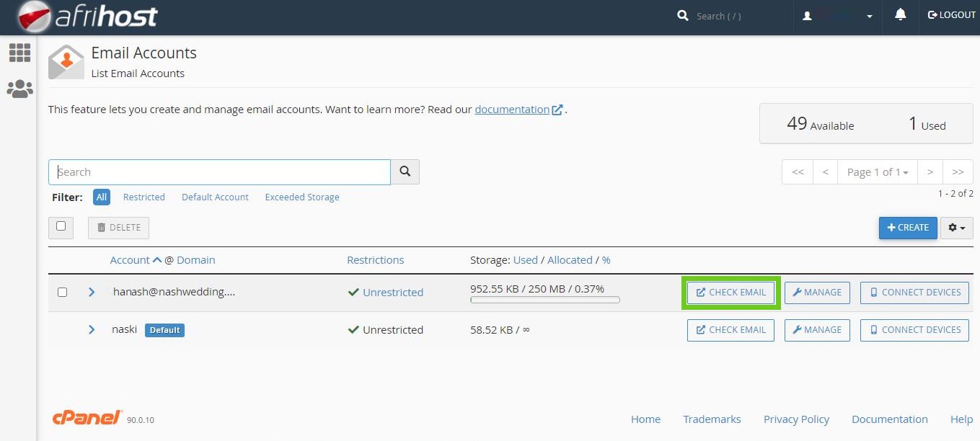Open the user account dropdown menu
Image resolution: width=980 pixels, height=441 pixels.
839,16
